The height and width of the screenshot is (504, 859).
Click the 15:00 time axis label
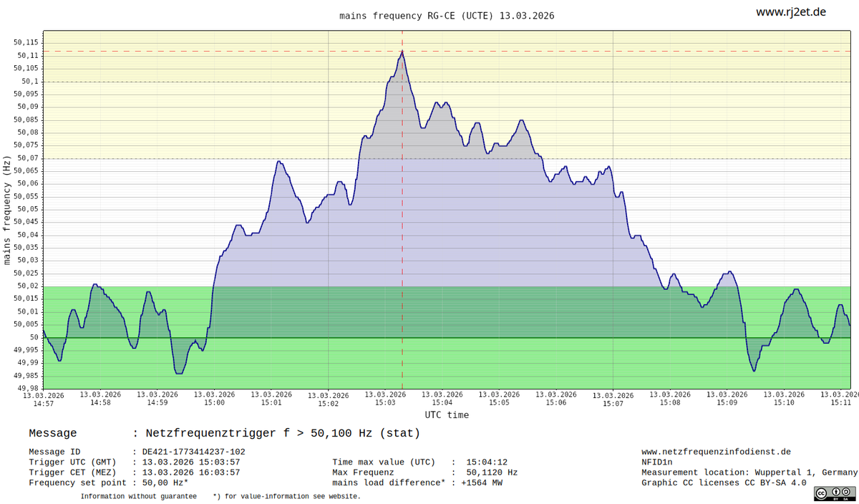(214, 398)
